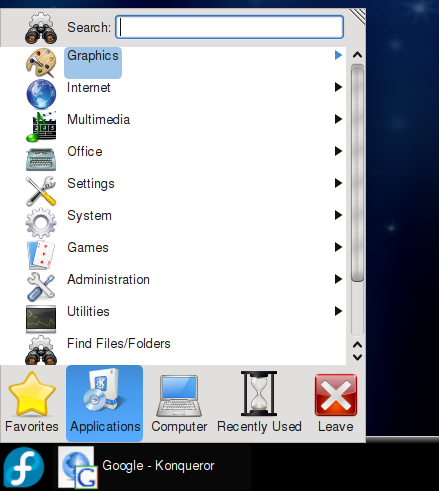
Task: Switch to the Computer tab
Action: (x=179, y=403)
